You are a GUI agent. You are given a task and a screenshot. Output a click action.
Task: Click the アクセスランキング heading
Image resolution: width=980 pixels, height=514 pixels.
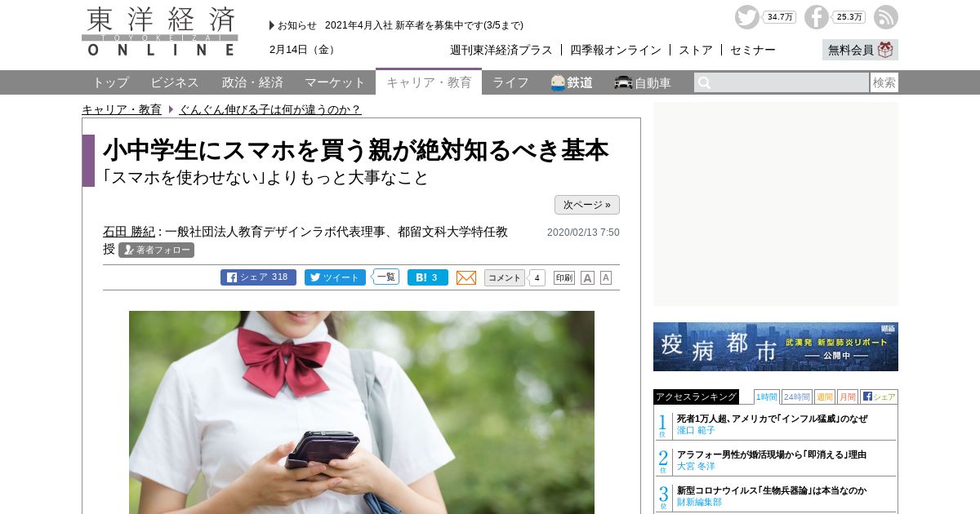696,397
